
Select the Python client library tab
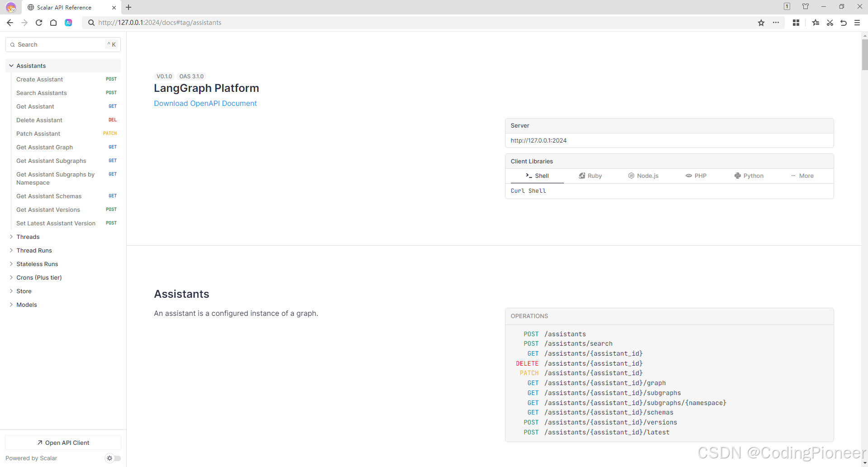click(x=749, y=176)
